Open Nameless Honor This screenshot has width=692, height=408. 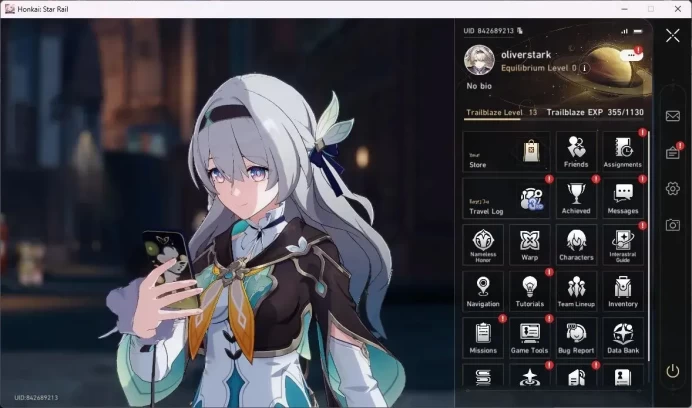[483, 245]
